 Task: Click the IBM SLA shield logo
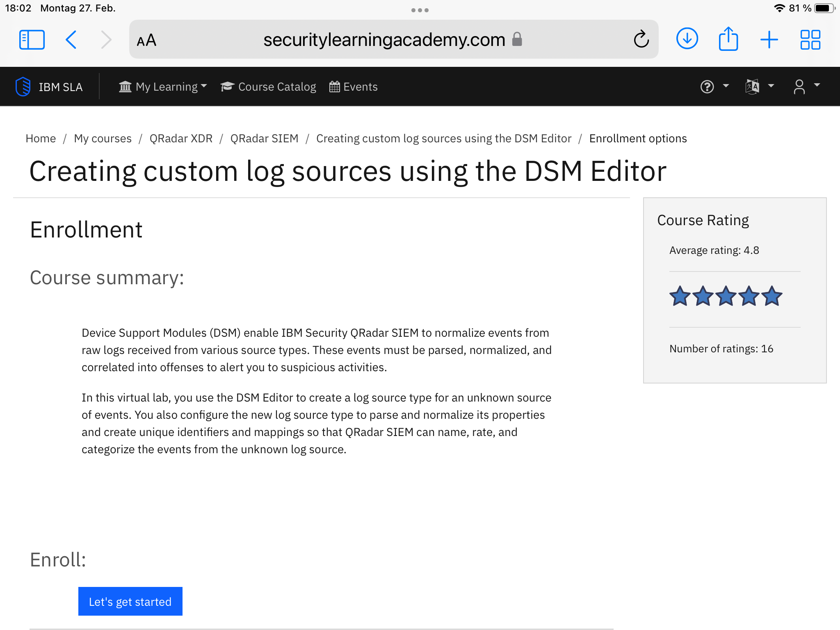pos(23,86)
